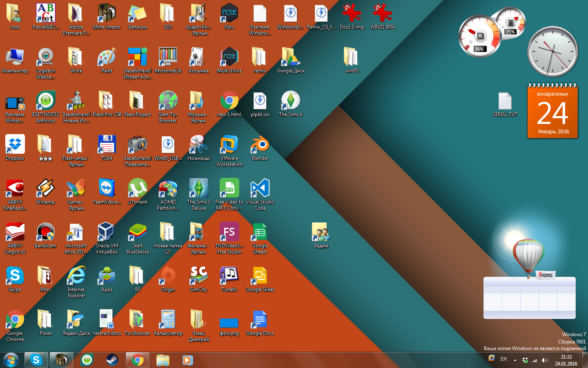
Task: Open the Nox Multi-Drive shortcut
Action: pyautogui.click(x=229, y=60)
